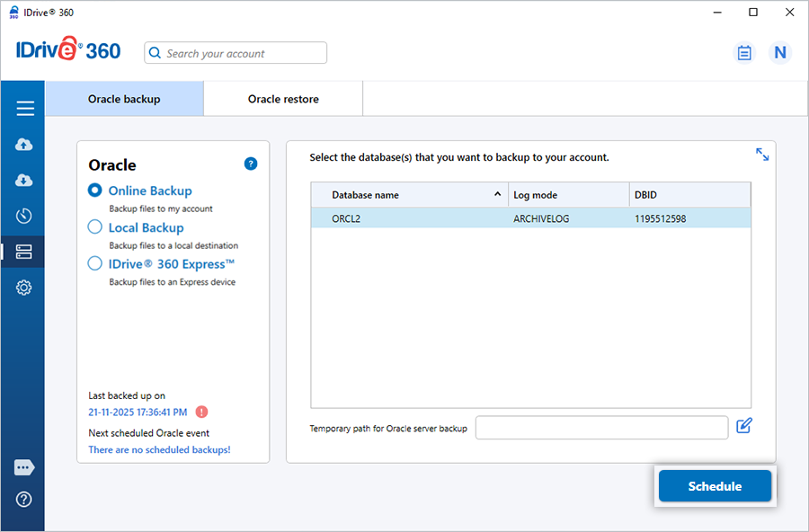Click the help question mark in sidebar
This screenshot has width=809, height=532.
point(24,500)
